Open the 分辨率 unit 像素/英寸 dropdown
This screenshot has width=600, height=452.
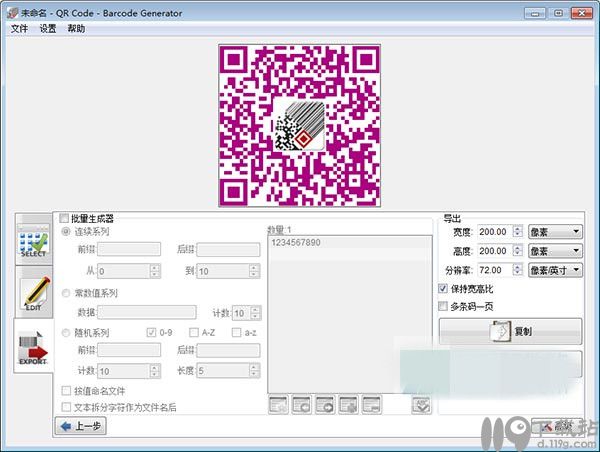pos(555,270)
